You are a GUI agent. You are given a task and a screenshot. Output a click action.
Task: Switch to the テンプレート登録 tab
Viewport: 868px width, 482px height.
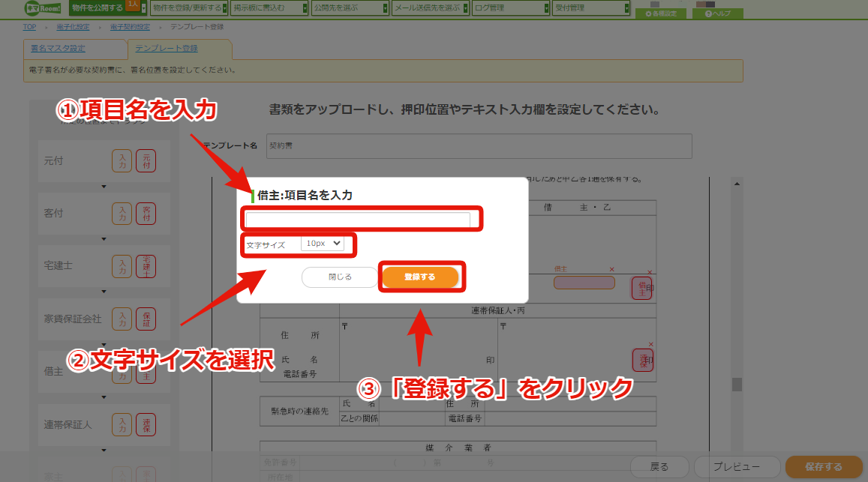pyautogui.click(x=167, y=49)
